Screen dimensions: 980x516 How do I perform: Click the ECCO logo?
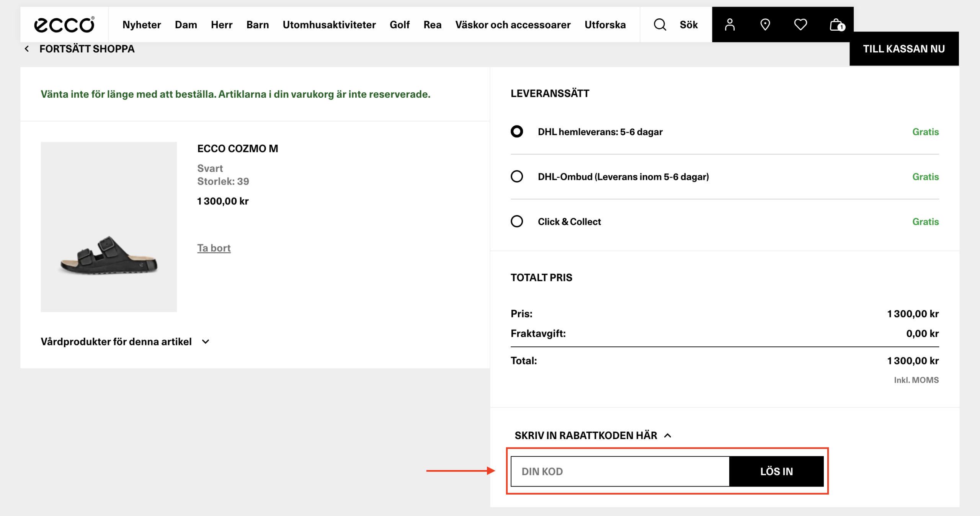[64, 24]
